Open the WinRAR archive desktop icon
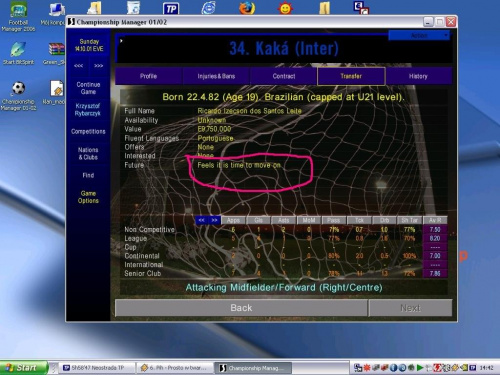Viewport: 500px width, 375px height. (x=56, y=53)
